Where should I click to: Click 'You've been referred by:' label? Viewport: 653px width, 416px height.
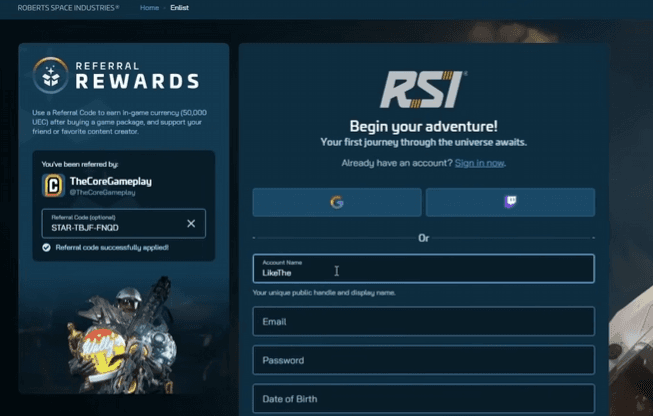tap(80, 164)
